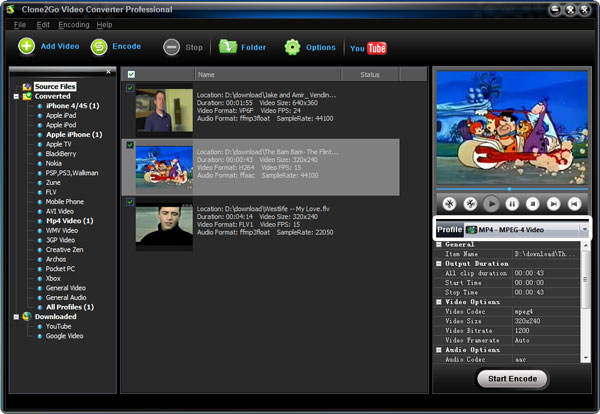Viewport: 600px width, 414px height.
Task: Open Options with the gear icon
Action: click(292, 47)
